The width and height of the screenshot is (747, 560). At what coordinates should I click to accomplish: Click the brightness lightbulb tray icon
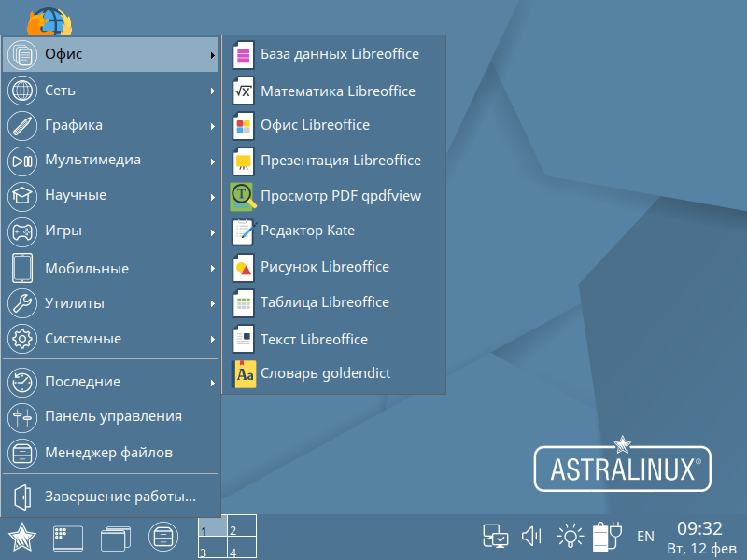571,536
